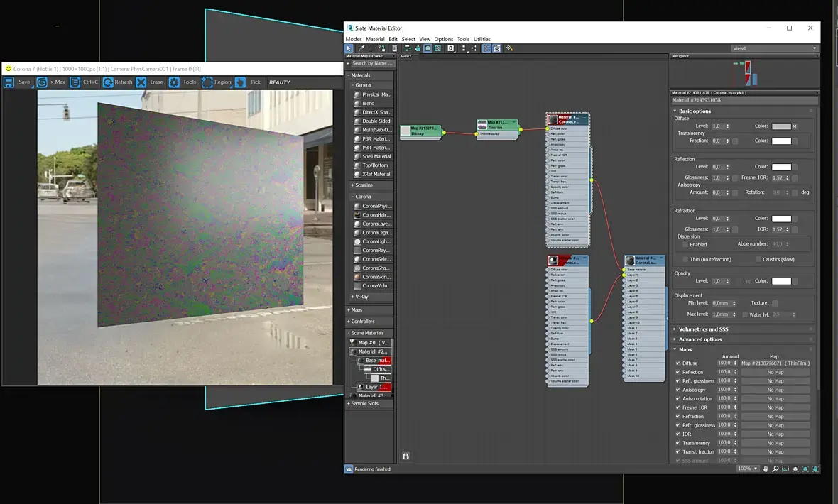Open Tools gear in Corona frame buffer
838x504 pixels.
[x=174, y=82]
